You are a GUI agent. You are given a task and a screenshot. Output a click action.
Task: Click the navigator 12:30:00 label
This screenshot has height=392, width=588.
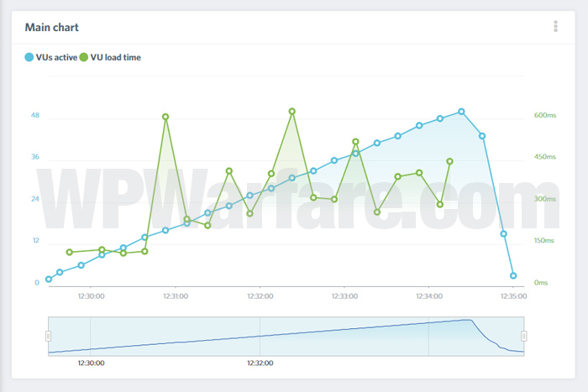click(91, 363)
